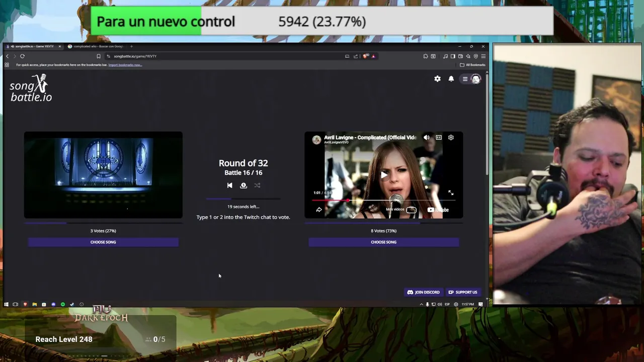Image resolution: width=644 pixels, height=362 pixels.
Task: Click the 11:57 PM clock
Action: click(x=467, y=304)
